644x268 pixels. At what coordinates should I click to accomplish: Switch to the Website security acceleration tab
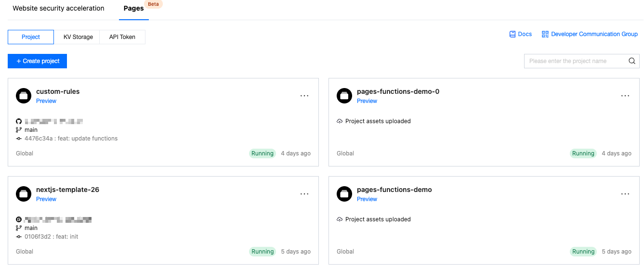point(58,8)
